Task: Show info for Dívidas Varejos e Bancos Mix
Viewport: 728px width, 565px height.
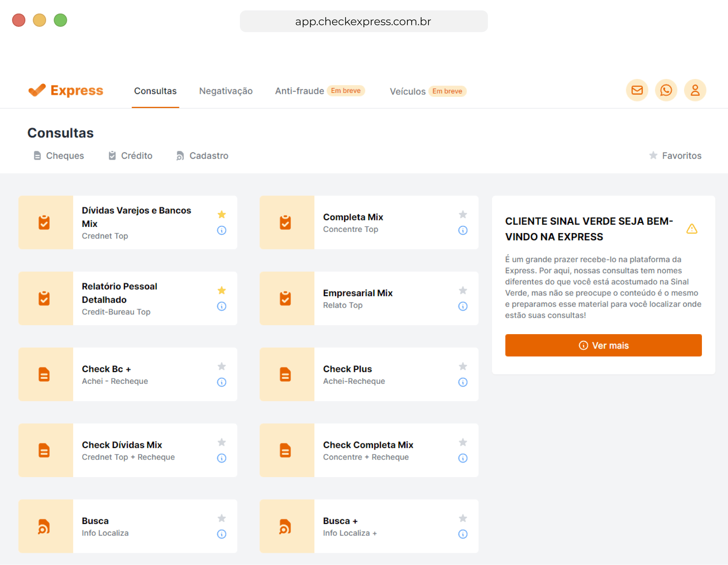Action: click(x=222, y=230)
